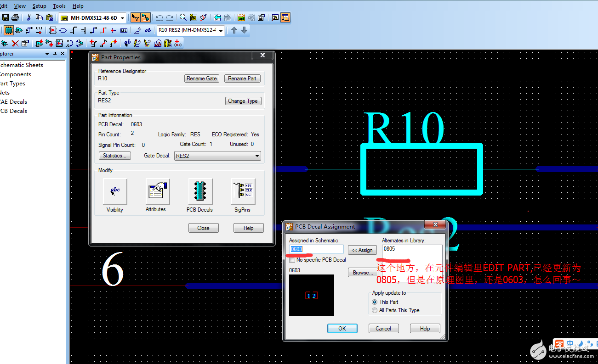Image resolution: width=598 pixels, height=364 pixels.
Task: Click the Visibility icon in Part Properties
Action: (x=115, y=191)
